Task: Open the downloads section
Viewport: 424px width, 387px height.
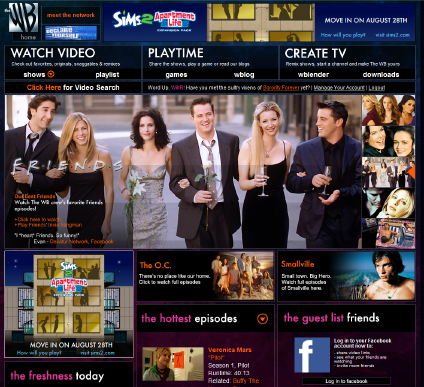Action: 381,75
